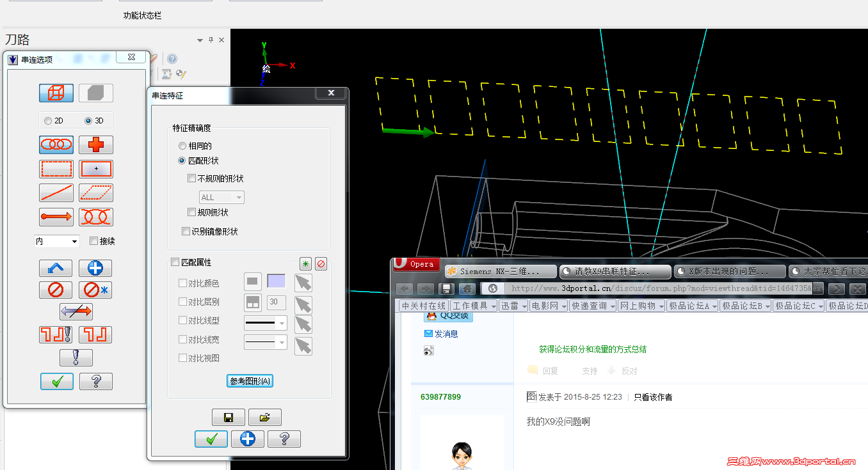Select the 相同的 radio option

pos(182,146)
